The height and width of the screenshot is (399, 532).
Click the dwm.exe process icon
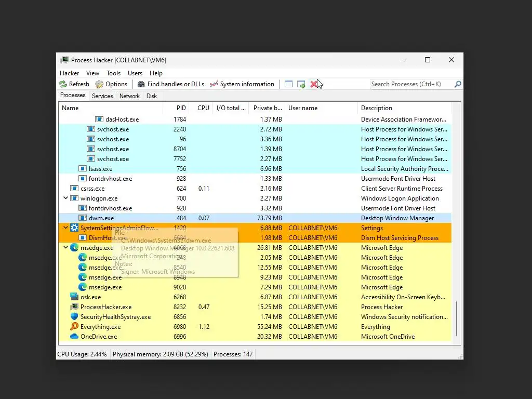pos(83,218)
